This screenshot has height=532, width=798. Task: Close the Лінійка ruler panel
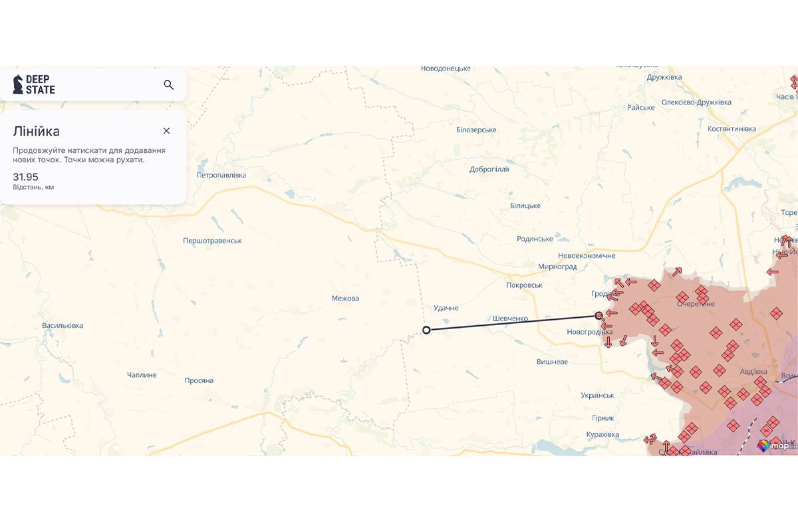(x=166, y=131)
